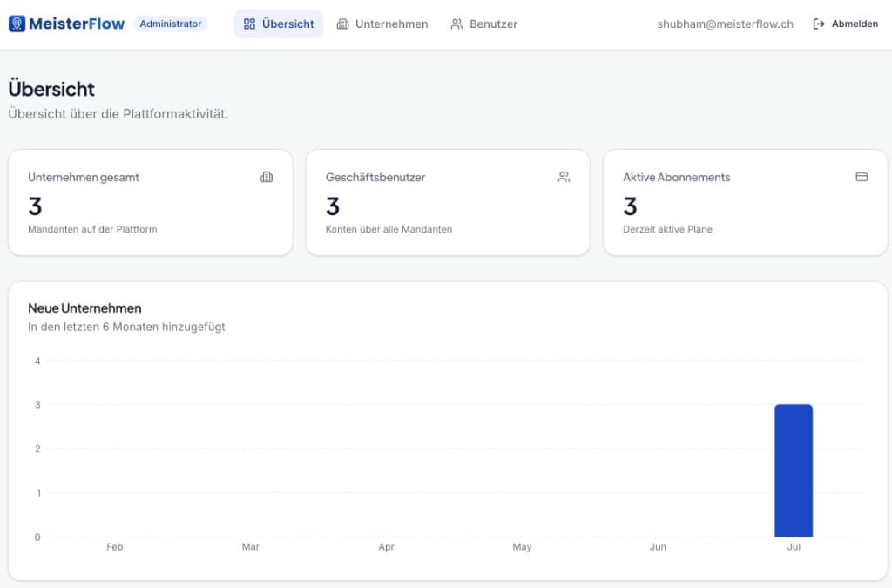The width and height of the screenshot is (892, 588).
Task: Open the Unternehmen navigation tab
Action: [382, 24]
